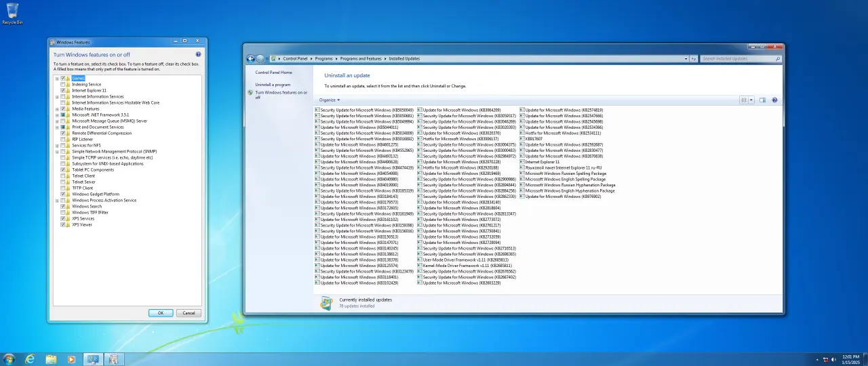Click Control Panel in the address breadcrumb

[295, 59]
